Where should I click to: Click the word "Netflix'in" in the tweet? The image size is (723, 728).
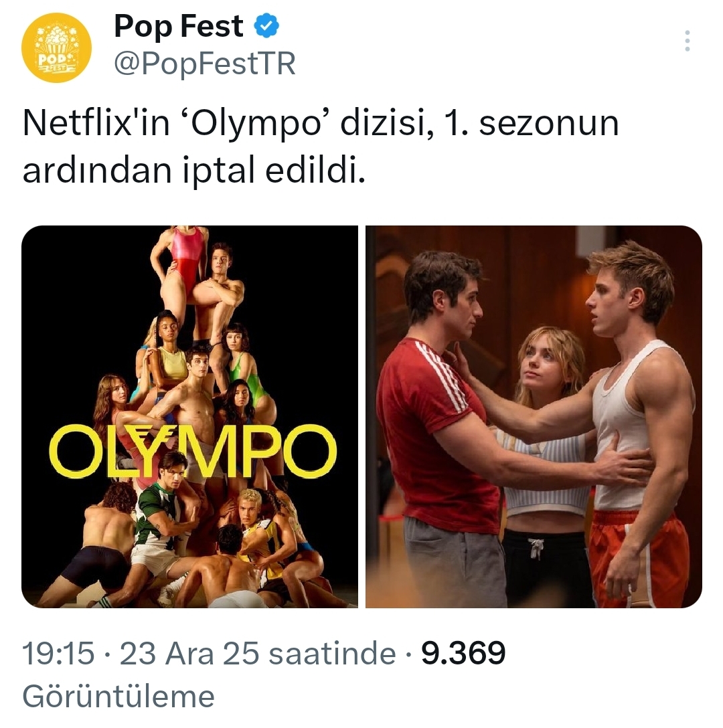click(x=96, y=124)
